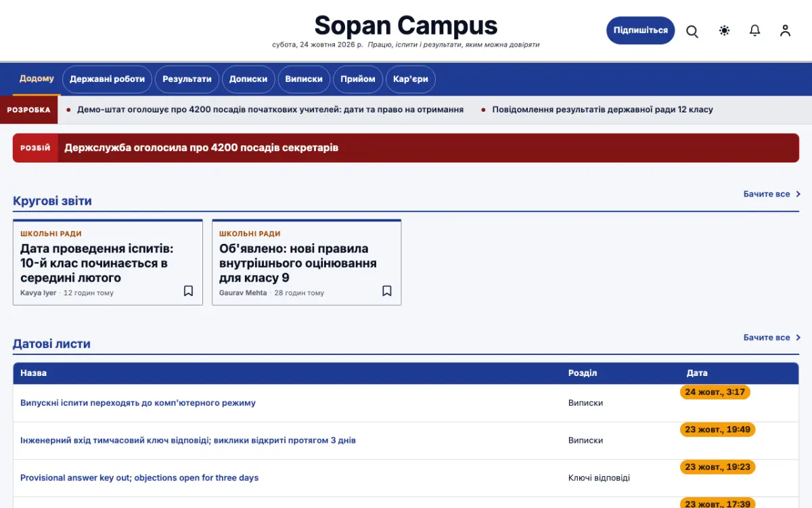Click the date badge 23 жовт., 19:23
The width and height of the screenshot is (812, 508).
[x=717, y=467]
